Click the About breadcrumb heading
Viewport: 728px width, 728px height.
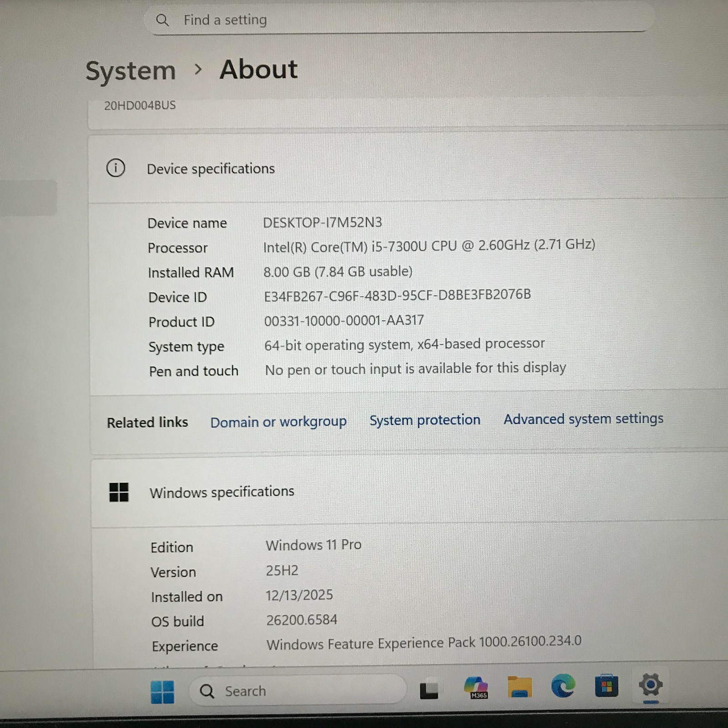258,70
